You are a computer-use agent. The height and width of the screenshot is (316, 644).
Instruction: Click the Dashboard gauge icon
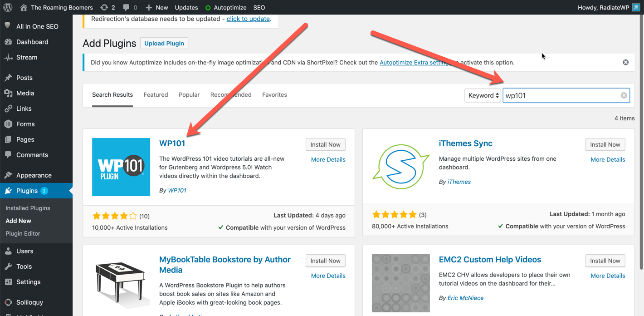8,42
